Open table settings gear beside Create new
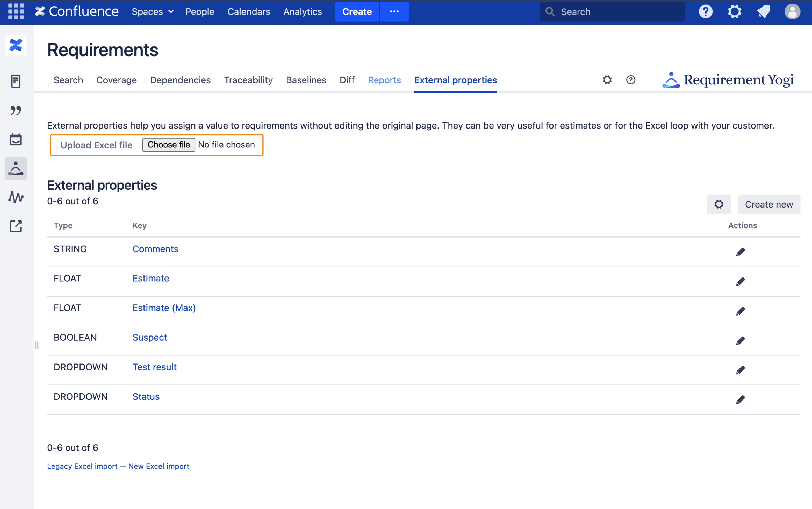Image resolution: width=812 pixels, height=509 pixels. tap(718, 204)
